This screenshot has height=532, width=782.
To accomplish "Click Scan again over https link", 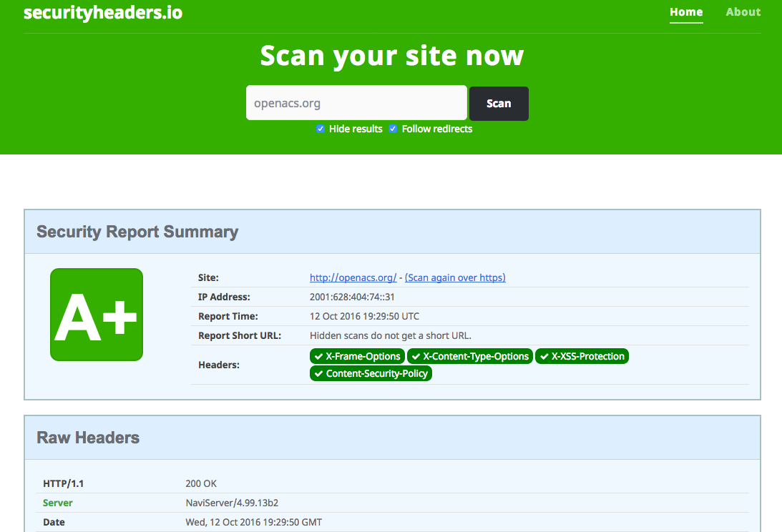I will point(455,277).
